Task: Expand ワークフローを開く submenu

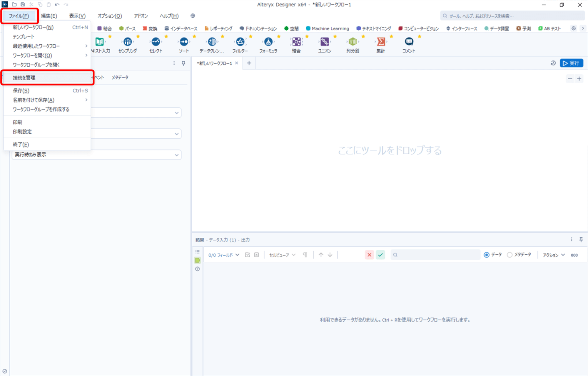Action: tap(47, 56)
